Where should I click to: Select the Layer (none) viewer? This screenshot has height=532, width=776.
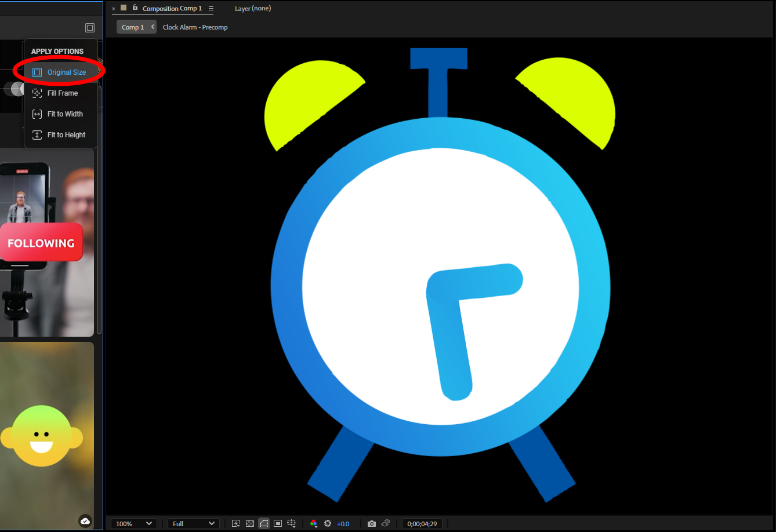pos(252,8)
